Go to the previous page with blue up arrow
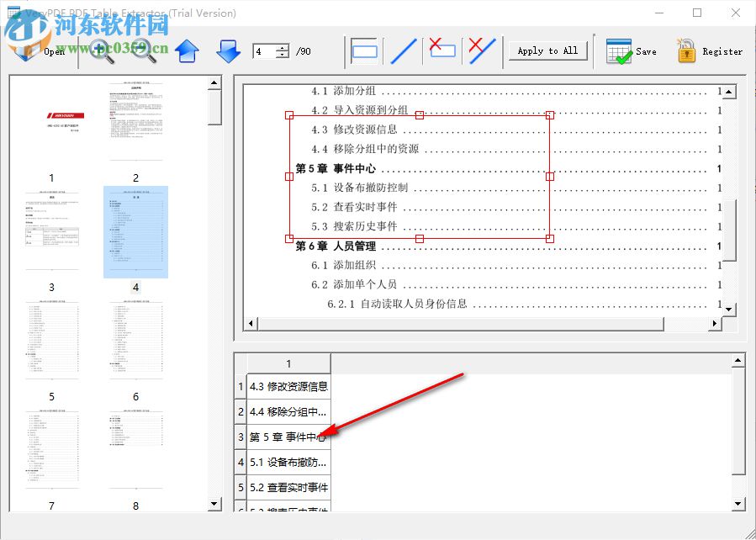This screenshot has width=756, height=540. 187,50
